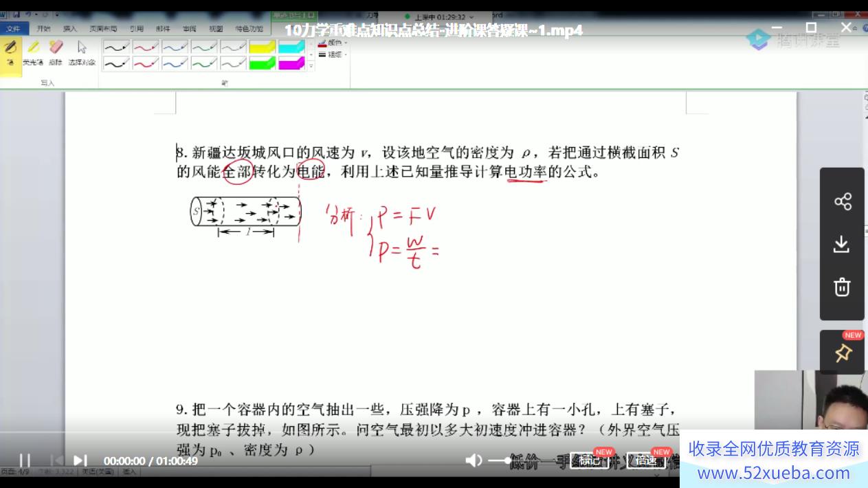Maximize the video player window
The image size is (868, 488).
pyautogui.click(x=811, y=27)
